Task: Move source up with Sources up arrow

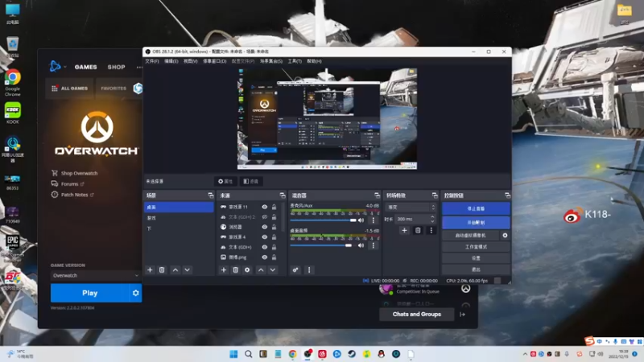Action: tap(261, 270)
